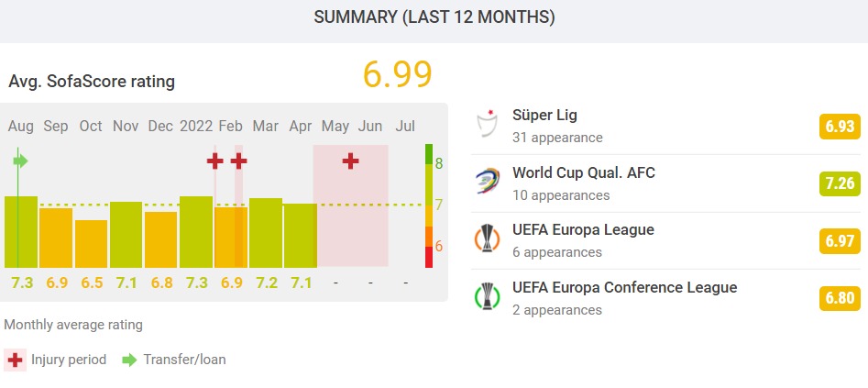
Task: Click the World Cup Qual. AFC logo
Action: click(487, 182)
